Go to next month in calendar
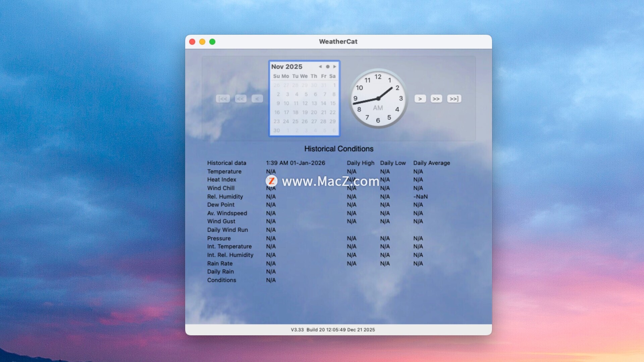 (x=334, y=67)
